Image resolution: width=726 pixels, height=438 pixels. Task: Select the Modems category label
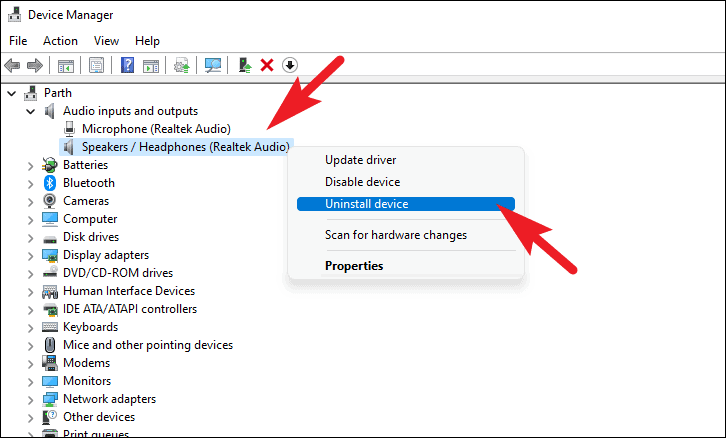pyautogui.click(x=87, y=363)
